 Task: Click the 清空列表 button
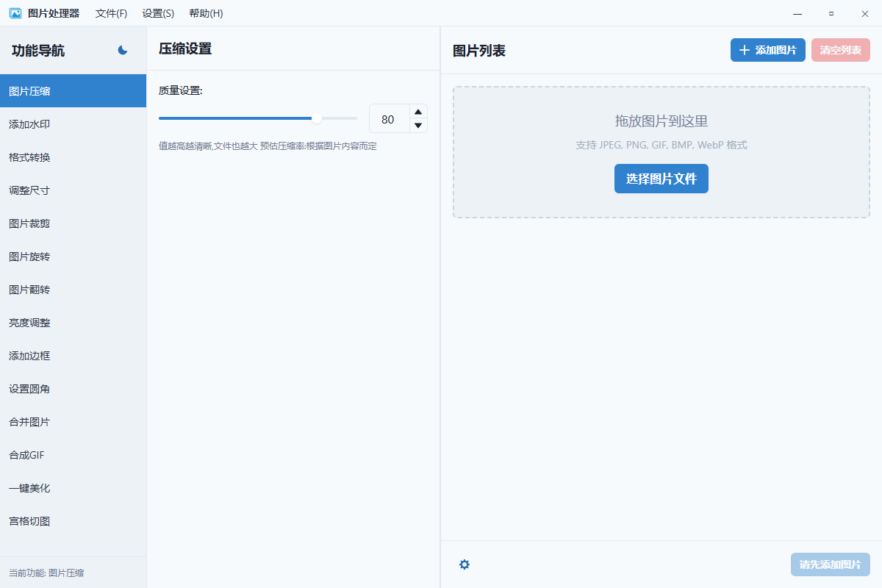[x=841, y=50]
